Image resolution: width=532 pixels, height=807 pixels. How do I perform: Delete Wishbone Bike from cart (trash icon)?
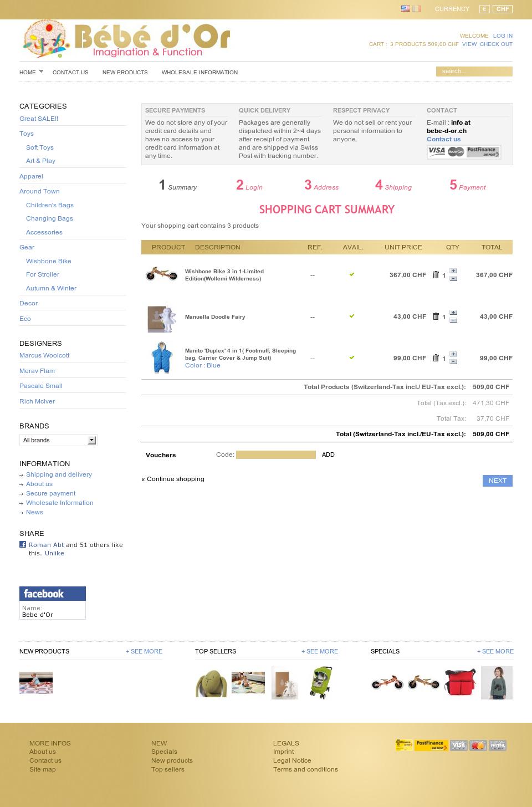pyautogui.click(x=436, y=274)
